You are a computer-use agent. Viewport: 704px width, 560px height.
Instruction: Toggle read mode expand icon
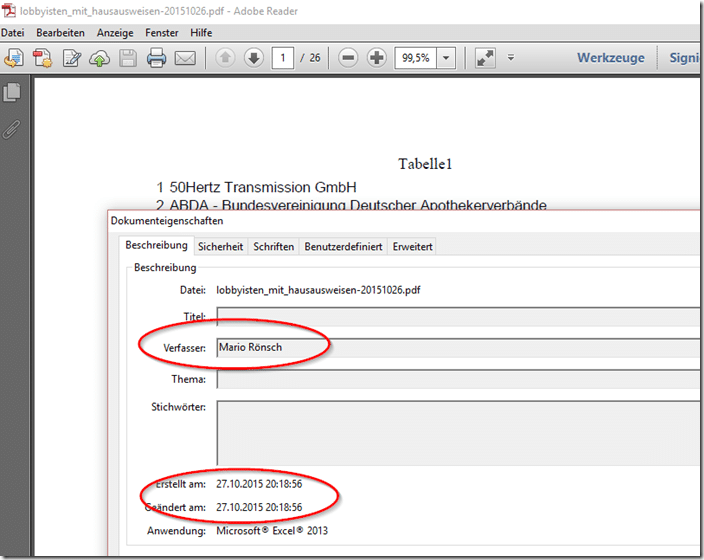point(485,58)
